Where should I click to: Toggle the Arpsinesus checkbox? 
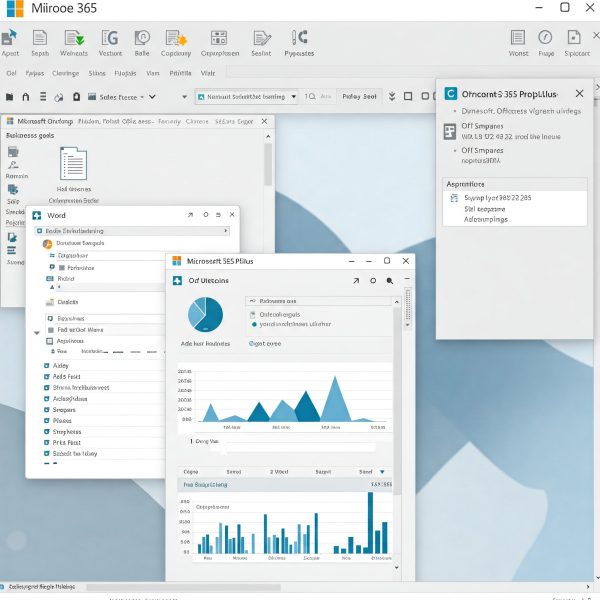(x=49, y=341)
